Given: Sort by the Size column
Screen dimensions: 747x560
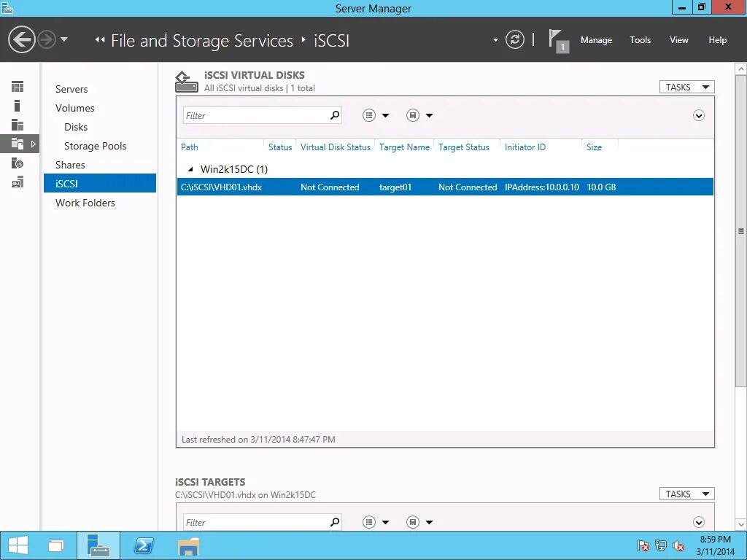Looking at the screenshot, I should tap(594, 147).
